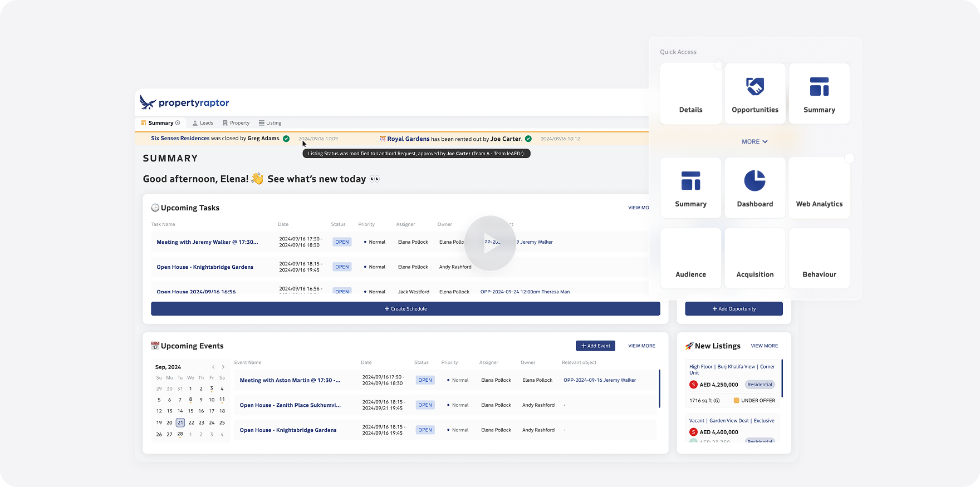Click the red S badge by AED 4,250,000
This screenshot has height=487, width=980.
click(x=693, y=385)
